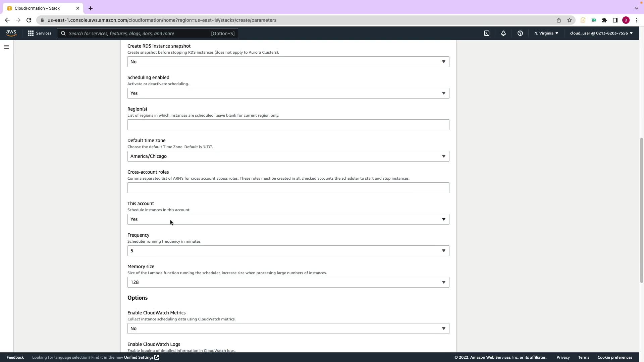
Task: Click the AWS logo home icon
Action: pos(11,33)
